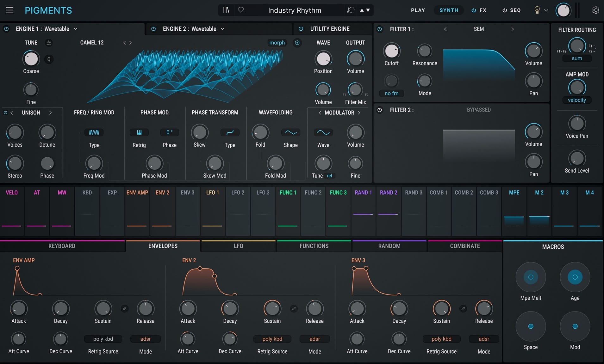The width and height of the screenshot is (604, 364).
Task: Select previous preset with up arrow
Action: pyautogui.click(x=362, y=10)
